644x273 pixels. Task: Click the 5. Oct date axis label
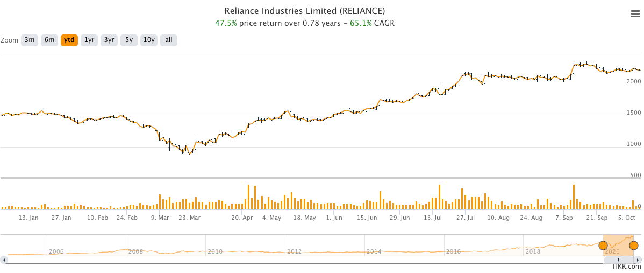[627, 218]
